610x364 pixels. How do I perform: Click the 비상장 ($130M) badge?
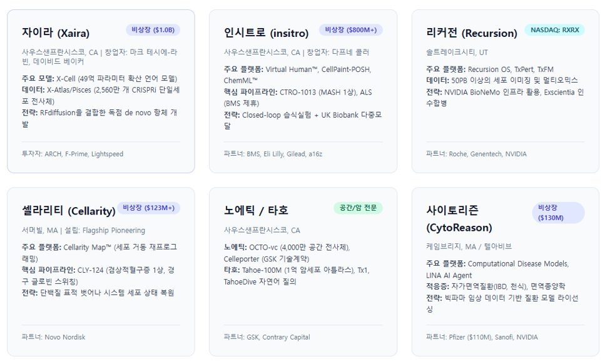[x=558, y=213]
